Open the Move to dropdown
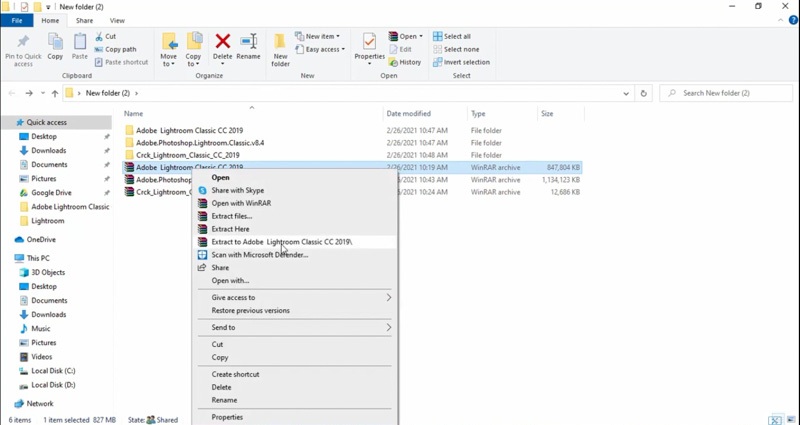Screen dimensions: 800x425 (x=168, y=60)
